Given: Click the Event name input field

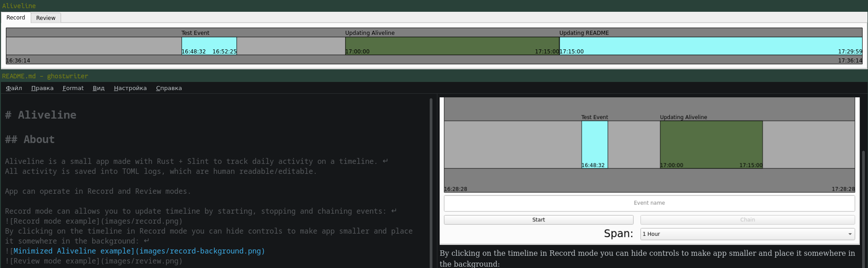Looking at the screenshot, I should [x=649, y=203].
